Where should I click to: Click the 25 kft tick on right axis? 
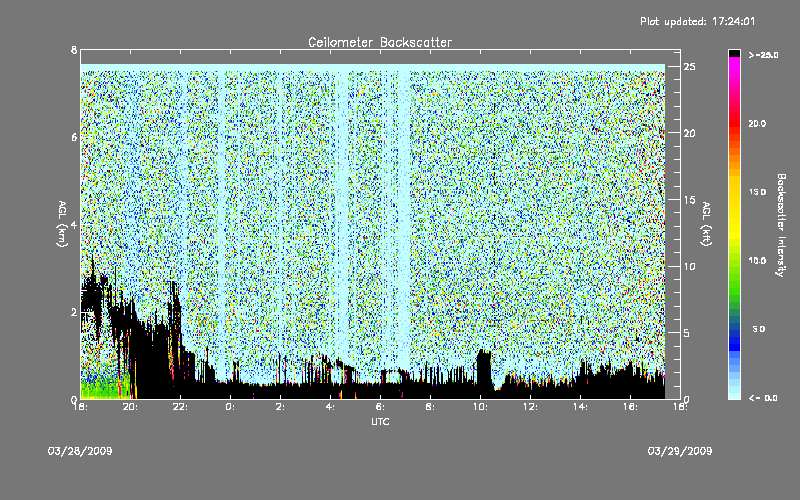(689, 67)
